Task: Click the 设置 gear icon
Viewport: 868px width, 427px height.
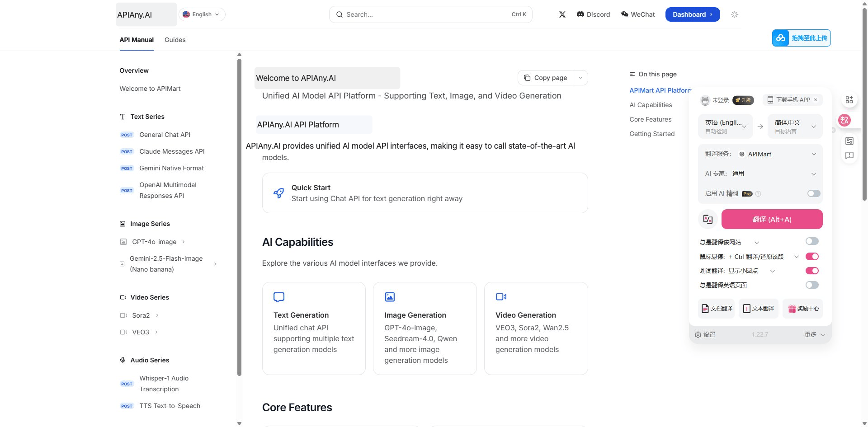Action: tap(698, 335)
